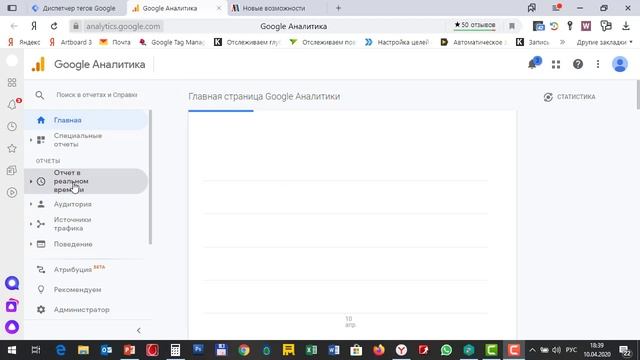Open the Windows Start menu
Viewport: 640px width, 360px height.
point(12,350)
